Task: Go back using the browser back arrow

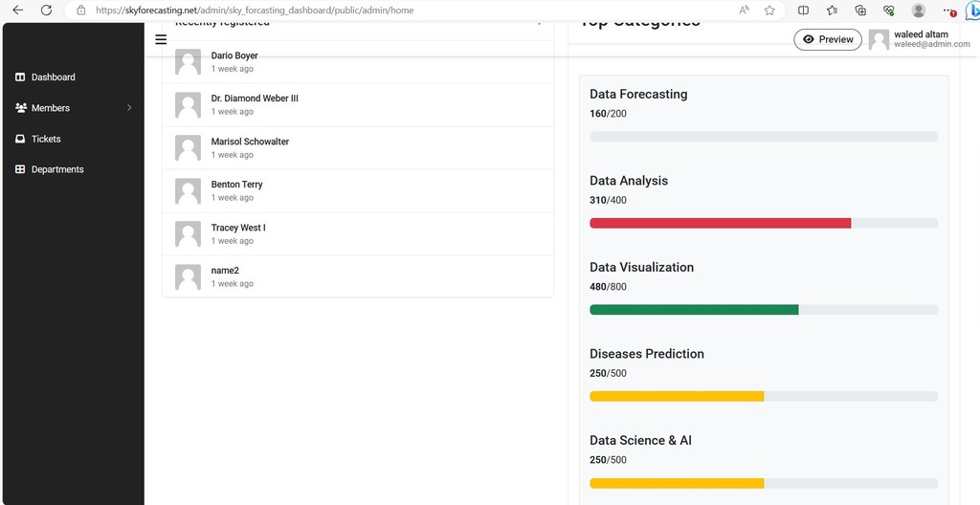Action: [17, 10]
